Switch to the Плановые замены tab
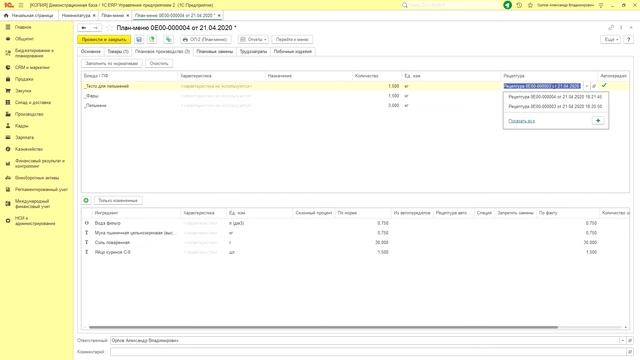The width and height of the screenshot is (640, 360). 215,52
